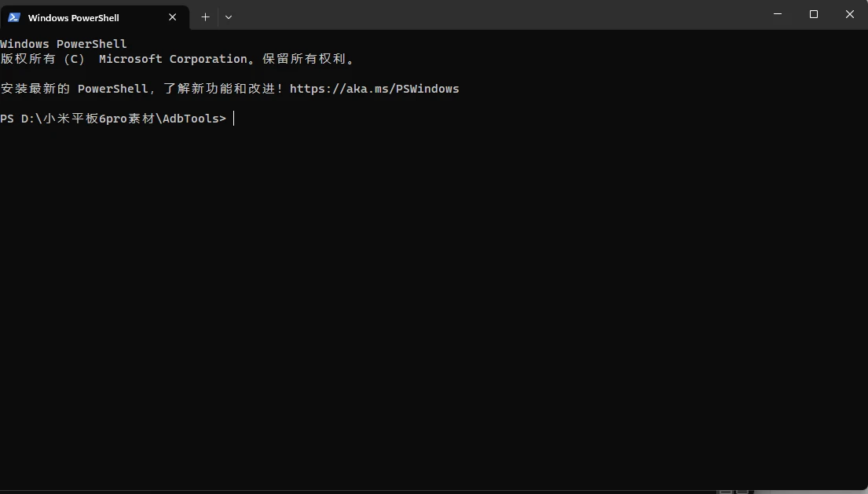
Task: Expand the new tab profile dropdown chevron
Action: point(228,17)
